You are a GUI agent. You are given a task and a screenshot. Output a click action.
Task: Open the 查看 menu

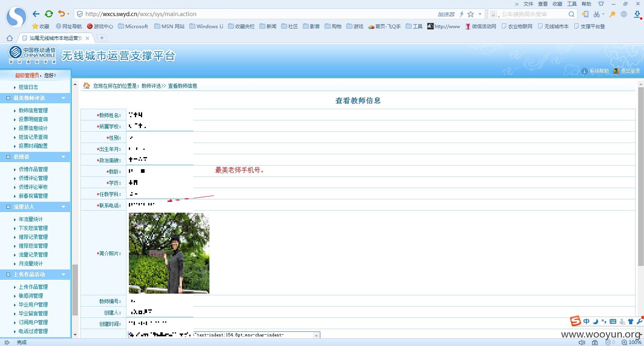click(543, 4)
